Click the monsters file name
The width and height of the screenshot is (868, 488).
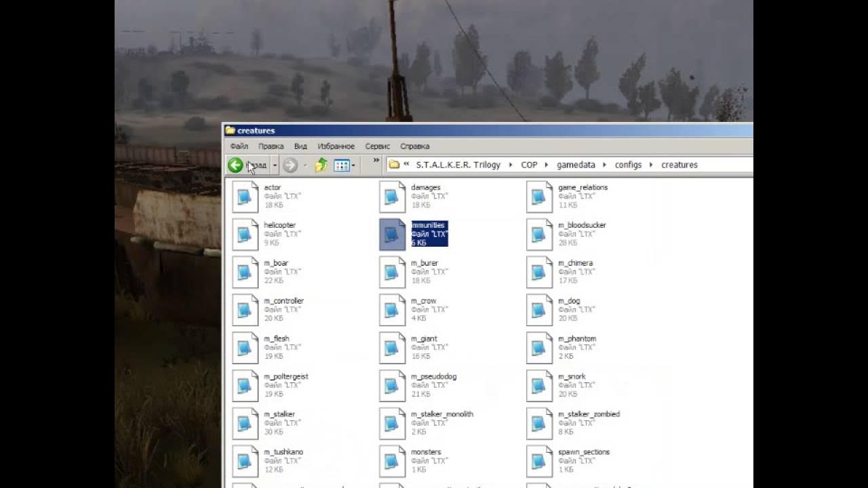click(x=426, y=452)
